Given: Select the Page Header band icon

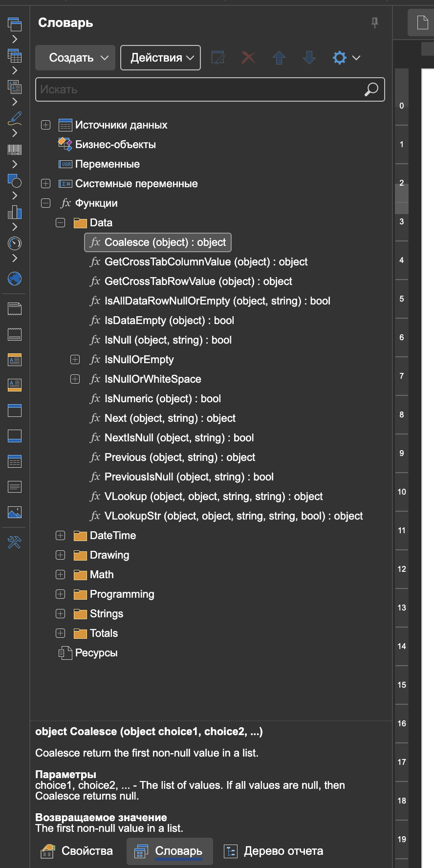Looking at the screenshot, I should click(x=15, y=360).
